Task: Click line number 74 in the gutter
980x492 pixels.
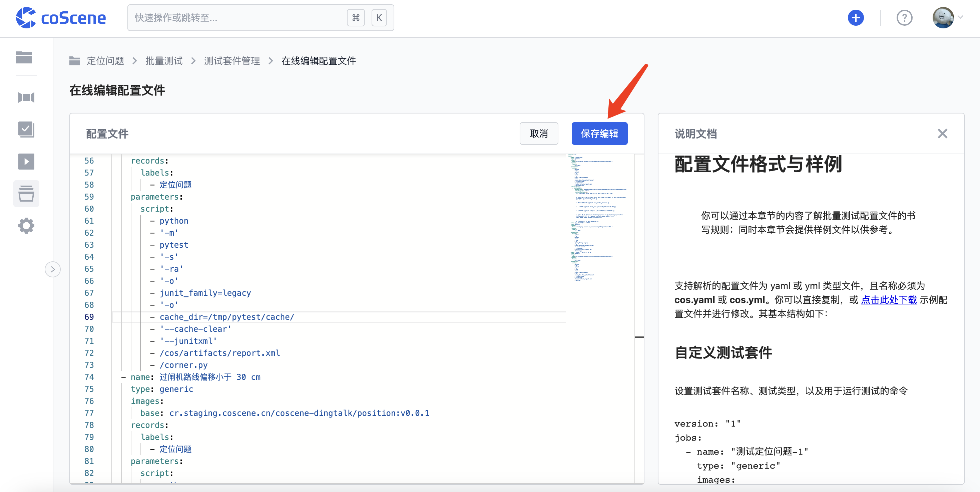Action: pyautogui.click(x=89, y=377)
